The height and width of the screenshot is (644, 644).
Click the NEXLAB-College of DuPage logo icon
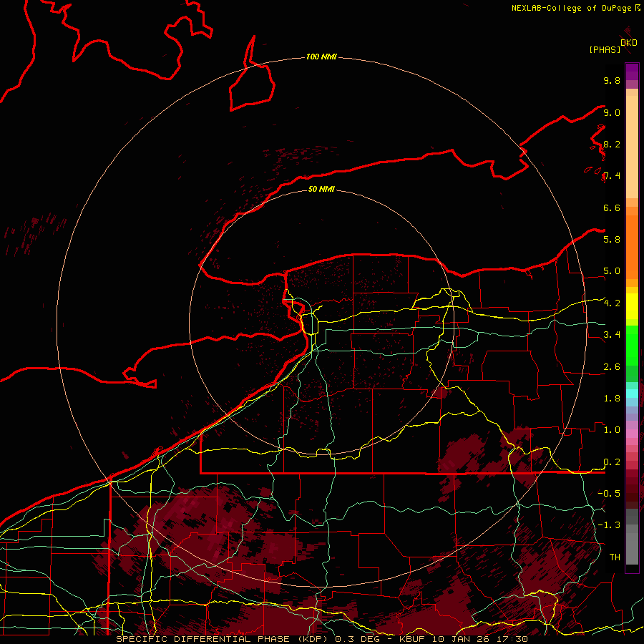(x=638, y=8)
